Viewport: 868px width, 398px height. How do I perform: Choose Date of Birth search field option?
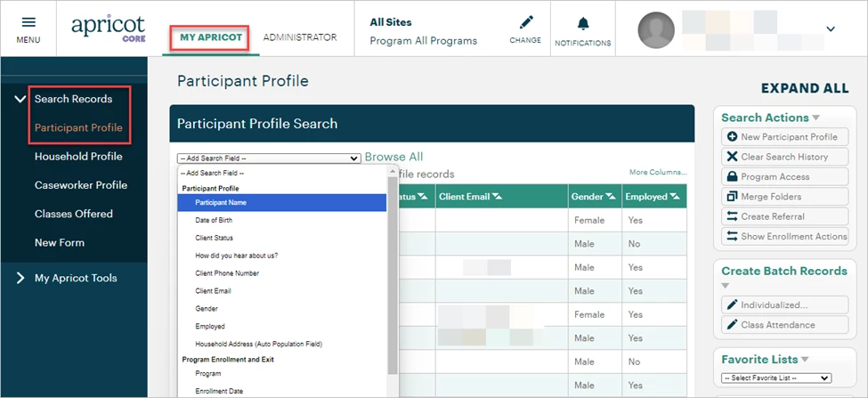282,220
